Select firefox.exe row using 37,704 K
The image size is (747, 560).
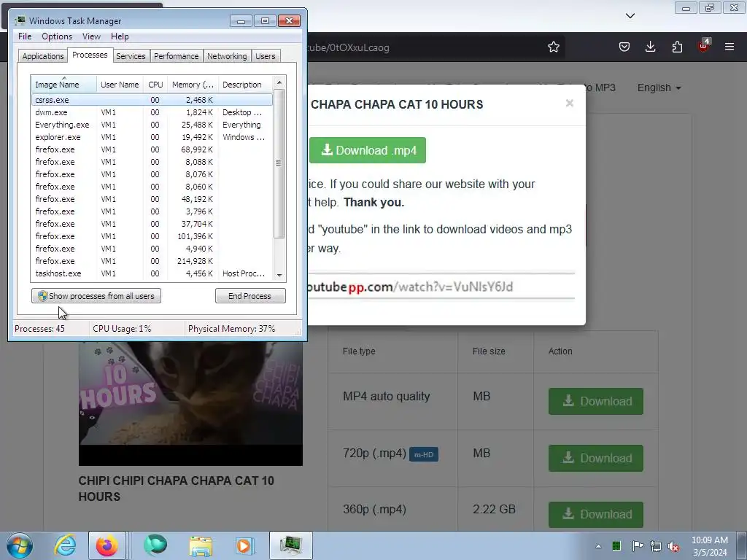click(x=152, y=224)
